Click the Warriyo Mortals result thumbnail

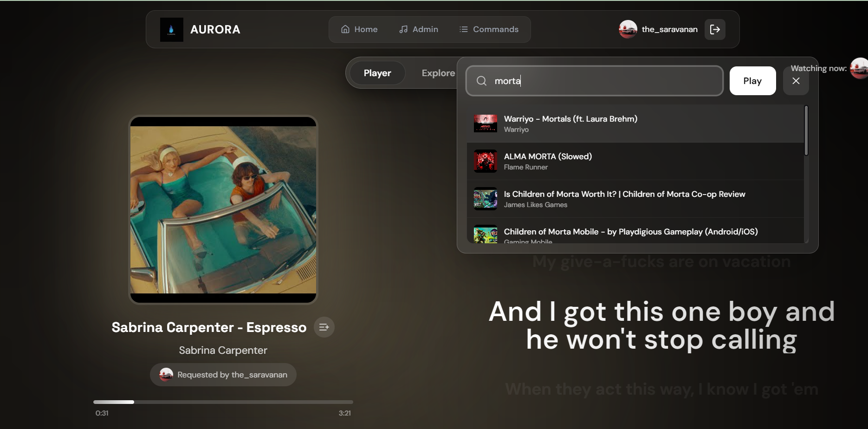[x=486, y=123]
